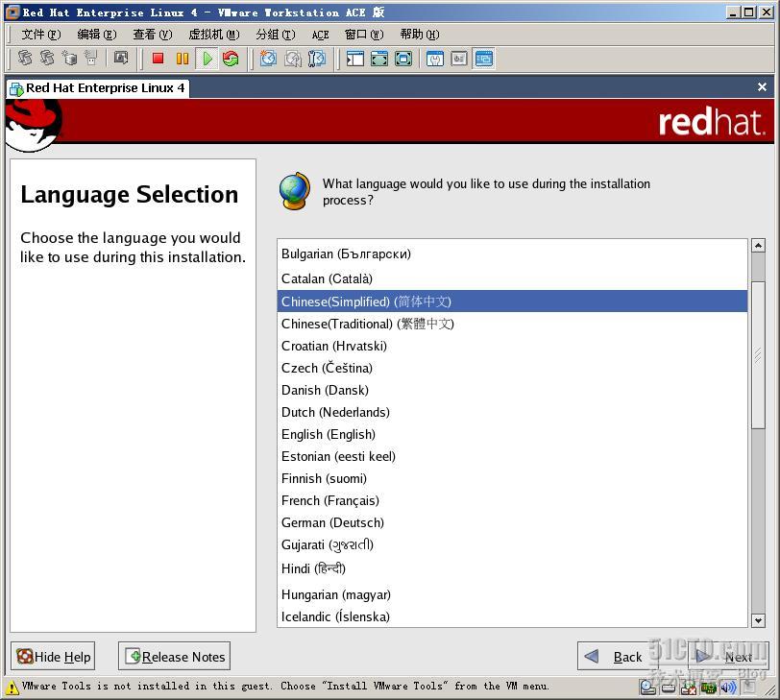Click the Hide Help button
780x700 pixels.
click(x=53, y=657)
